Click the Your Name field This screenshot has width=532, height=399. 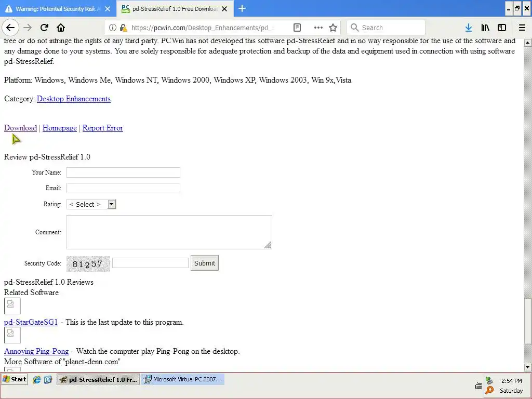(x=123, y=172)
